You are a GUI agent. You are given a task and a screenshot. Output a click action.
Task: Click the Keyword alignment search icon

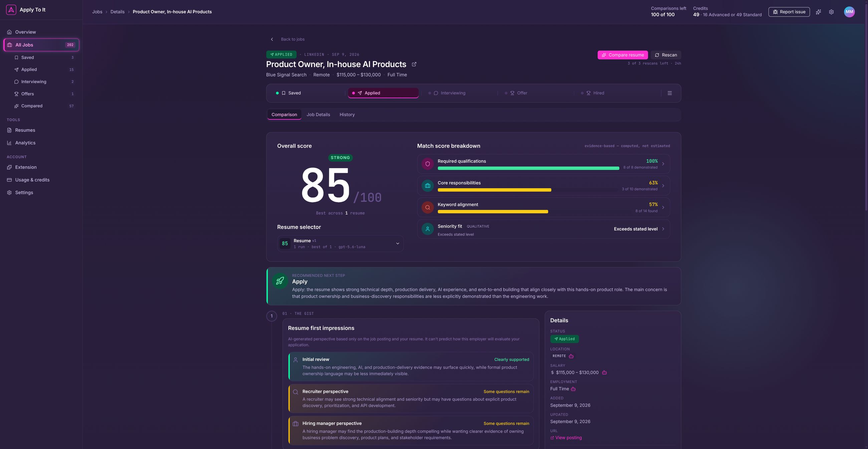point(428,208)
